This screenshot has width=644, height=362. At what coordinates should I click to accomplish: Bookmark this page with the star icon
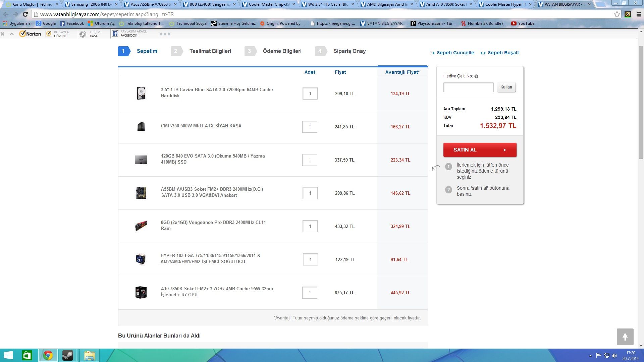coord(617,14)
